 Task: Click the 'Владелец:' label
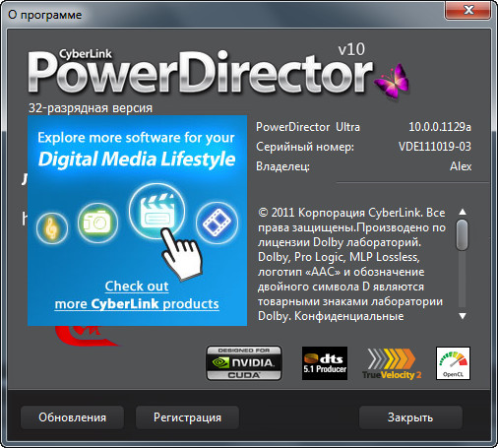(282, 166)
